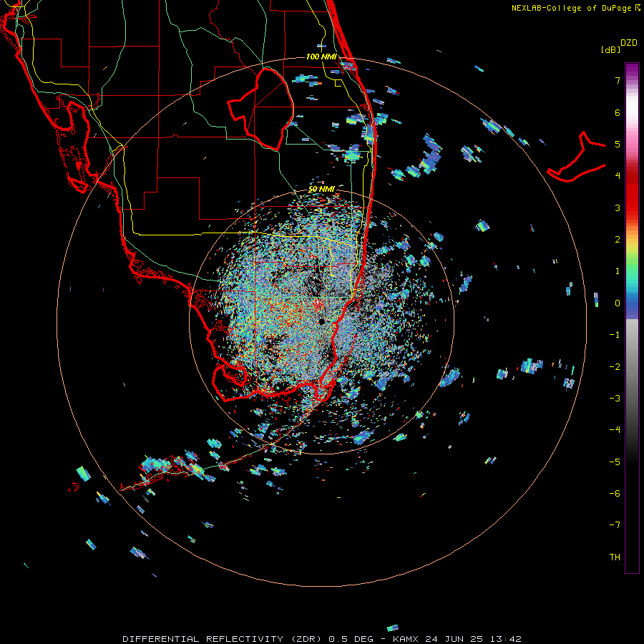Image resolution: width=644 pixels, height=644 pixels.
Task: Click the color scale value 2
Action: tap(618, 240)
